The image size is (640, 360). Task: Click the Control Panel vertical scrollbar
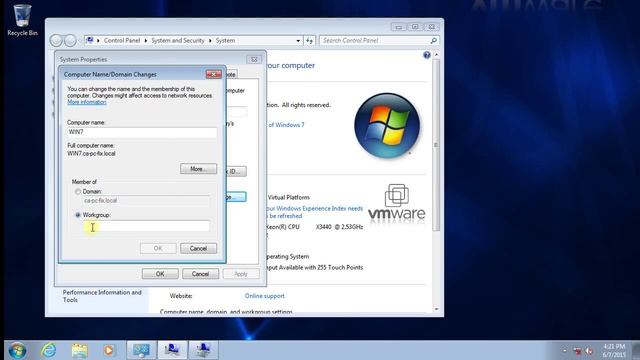coord(436,145)
